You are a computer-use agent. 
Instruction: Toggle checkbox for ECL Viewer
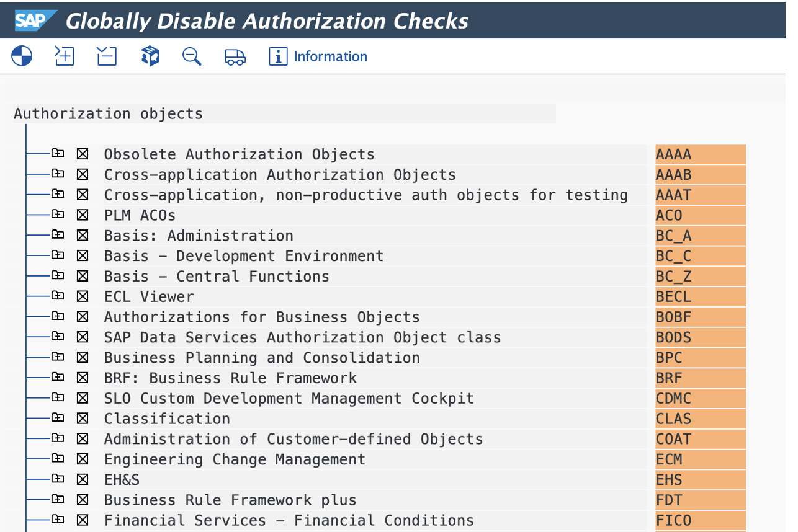coord(83,296)
